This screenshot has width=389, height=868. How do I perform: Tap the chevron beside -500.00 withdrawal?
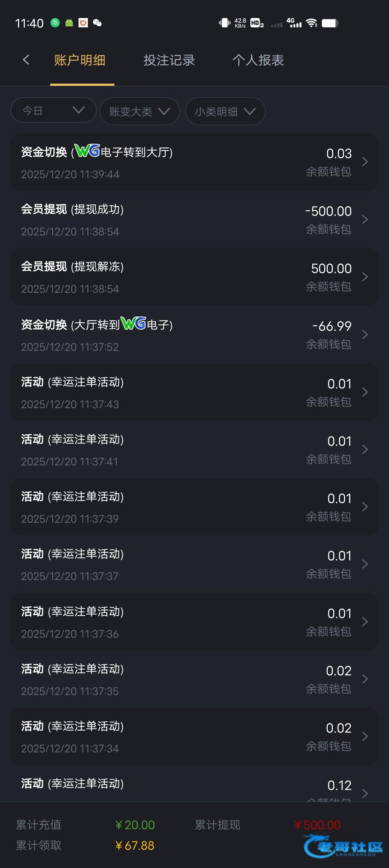[x=365, y=219]
